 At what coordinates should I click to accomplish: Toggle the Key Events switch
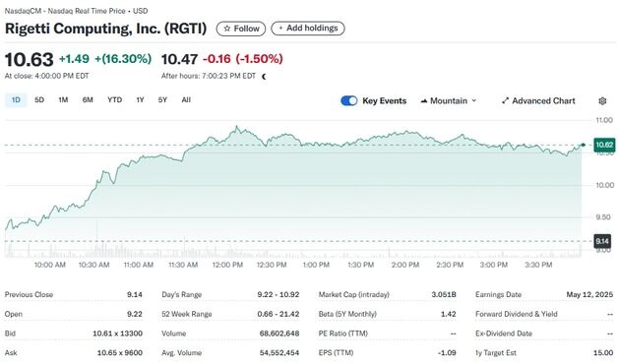pyautogui.click(x=348, y=101)
